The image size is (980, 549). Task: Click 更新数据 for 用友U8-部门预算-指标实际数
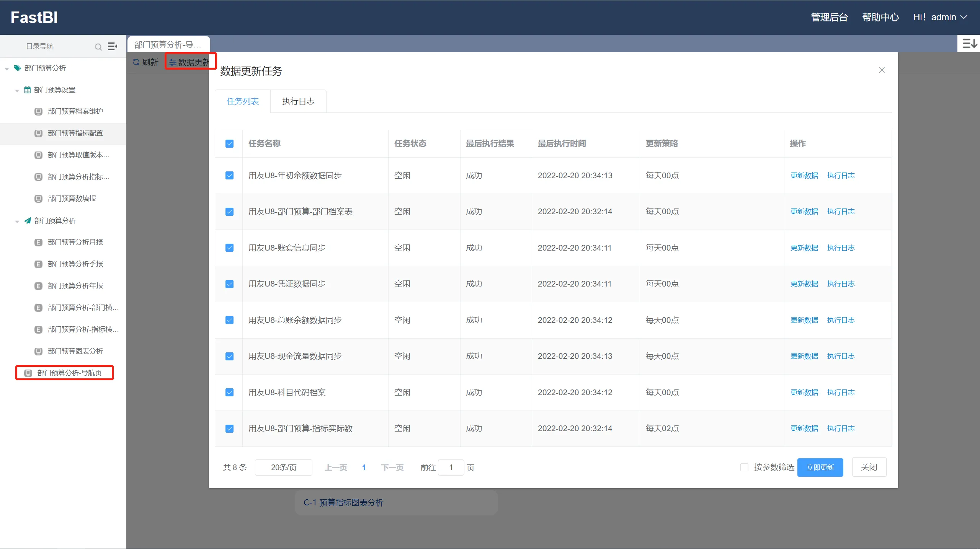point(804,428)
